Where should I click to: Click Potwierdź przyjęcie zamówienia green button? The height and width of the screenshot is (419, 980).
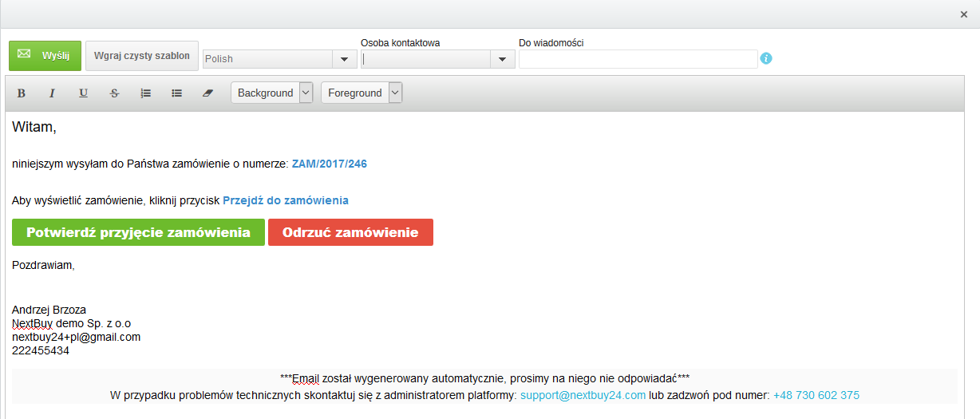pyautogui.click(x=138, y=232)
